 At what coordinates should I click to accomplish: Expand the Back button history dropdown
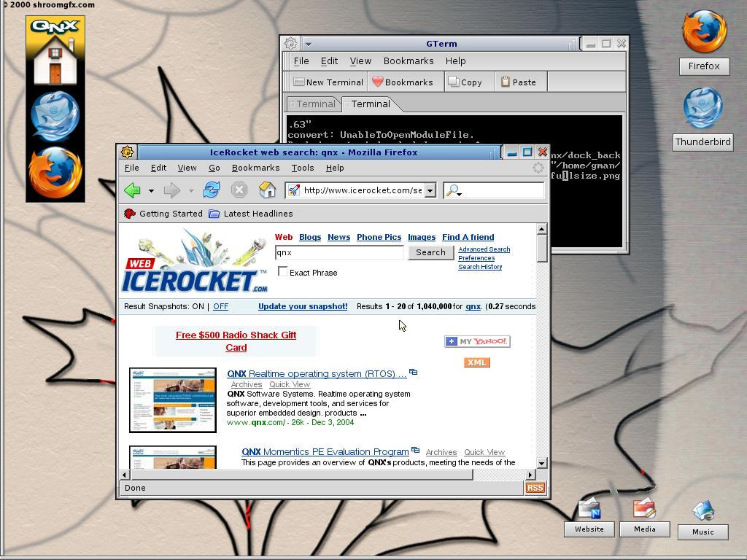151,190
